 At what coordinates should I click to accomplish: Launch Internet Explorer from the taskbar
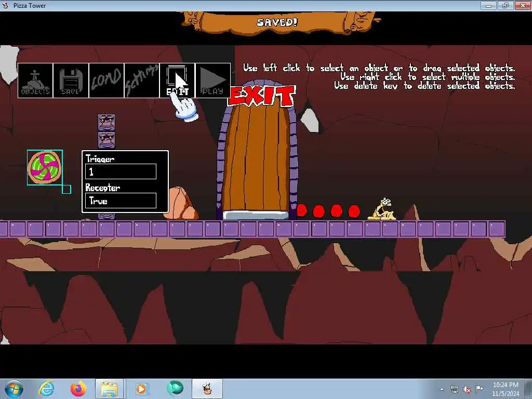pyautogui.click(x=46, y=389)
